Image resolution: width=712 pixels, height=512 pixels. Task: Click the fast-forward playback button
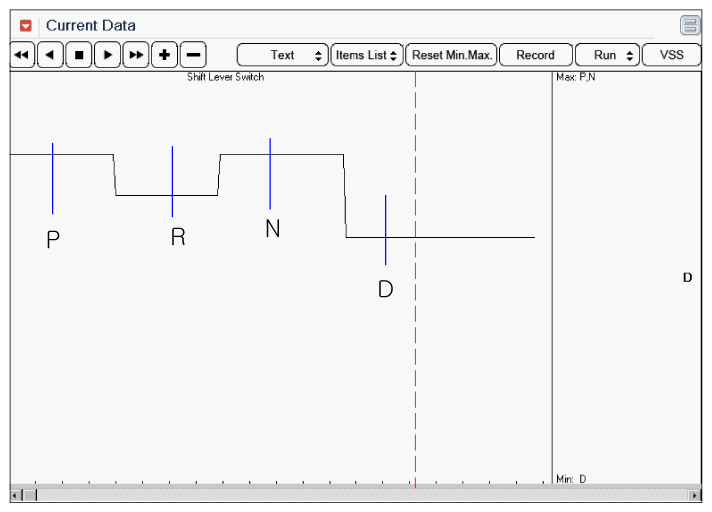136,55
